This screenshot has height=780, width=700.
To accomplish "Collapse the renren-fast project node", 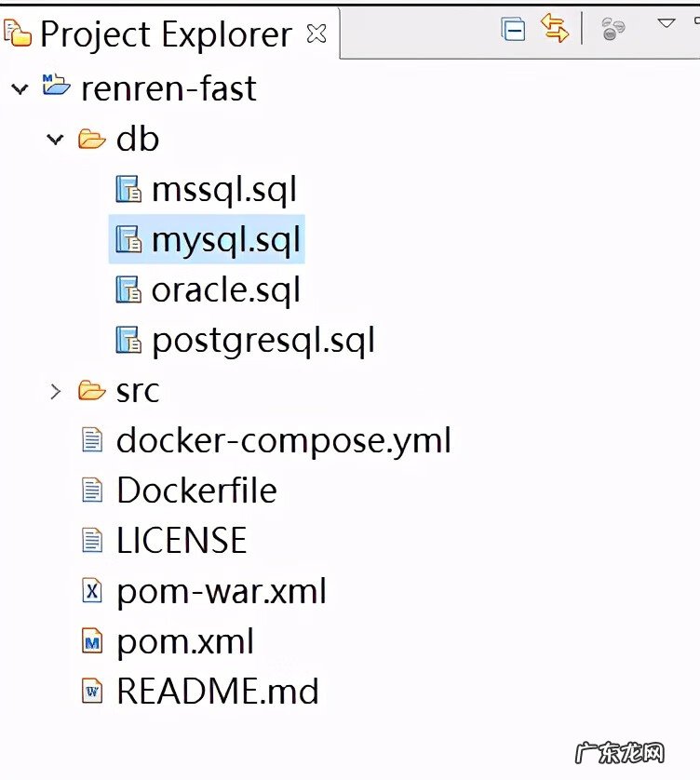I will click(x=20, y=89).
